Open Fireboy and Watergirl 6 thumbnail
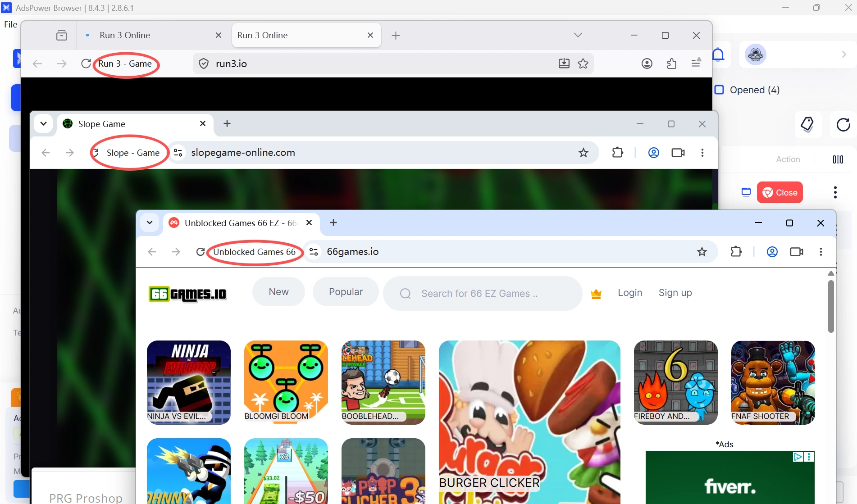The width and height of the screenshot is (857, 504). pos(675,382)
